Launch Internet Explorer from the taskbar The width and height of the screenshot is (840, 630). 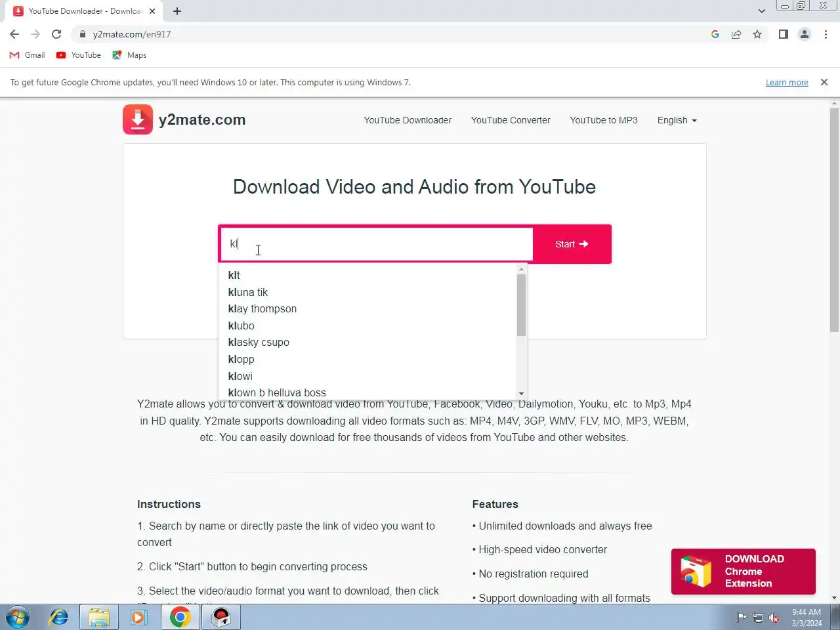59,618
